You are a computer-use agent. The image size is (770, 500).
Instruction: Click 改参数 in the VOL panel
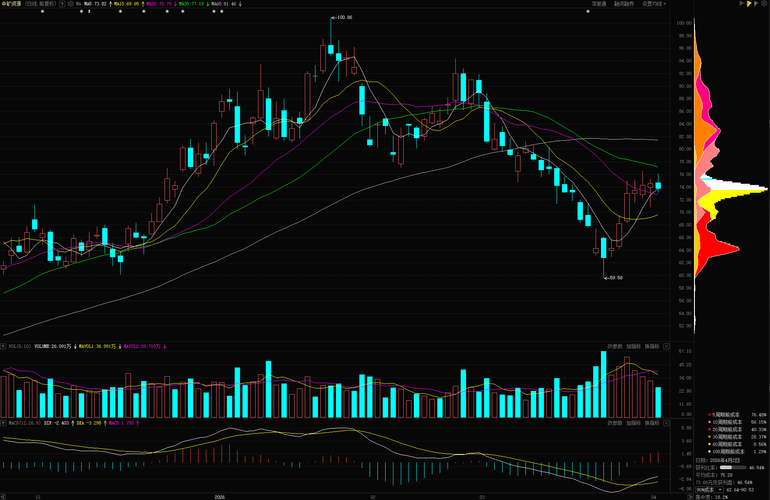615,346
